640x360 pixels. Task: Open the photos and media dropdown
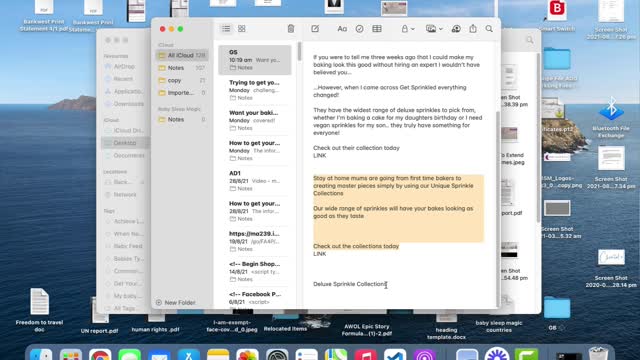click(434, 29)
